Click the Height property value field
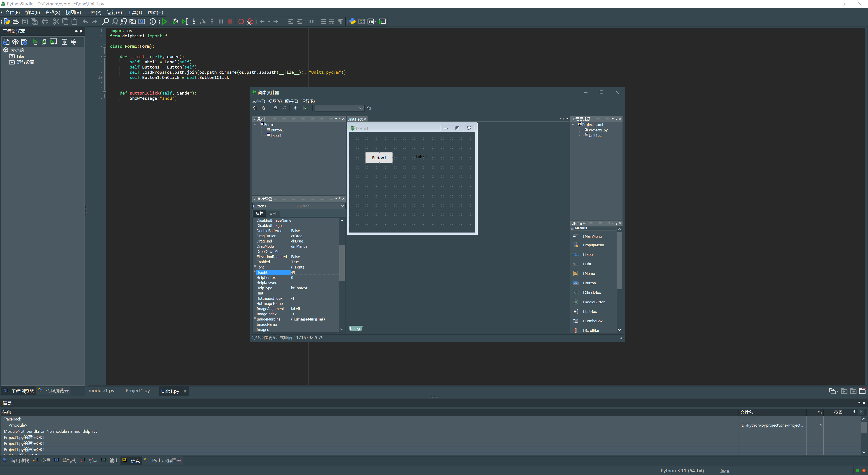Image resolution: width=868 pixels, height=475 pixels. [x=314, y=272]
